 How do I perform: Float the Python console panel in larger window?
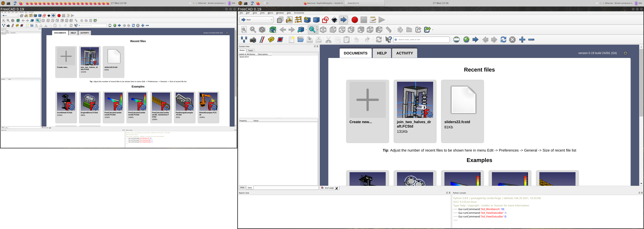[639, 193]
